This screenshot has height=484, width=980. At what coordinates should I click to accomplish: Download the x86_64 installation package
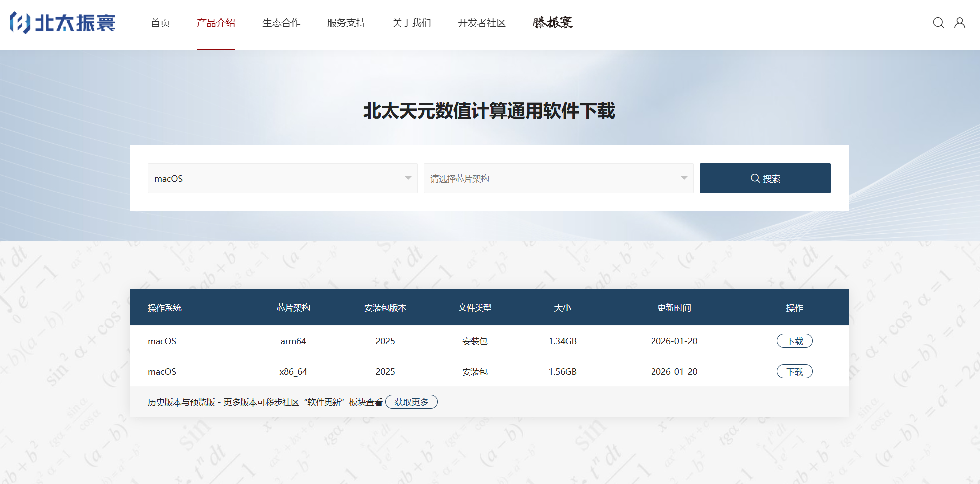click(794, 371)
